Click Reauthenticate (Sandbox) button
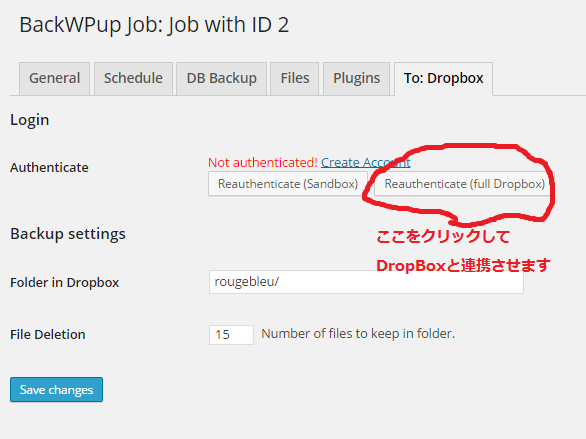The height and width of the screenshot is (439, 586). coord(288,184)
